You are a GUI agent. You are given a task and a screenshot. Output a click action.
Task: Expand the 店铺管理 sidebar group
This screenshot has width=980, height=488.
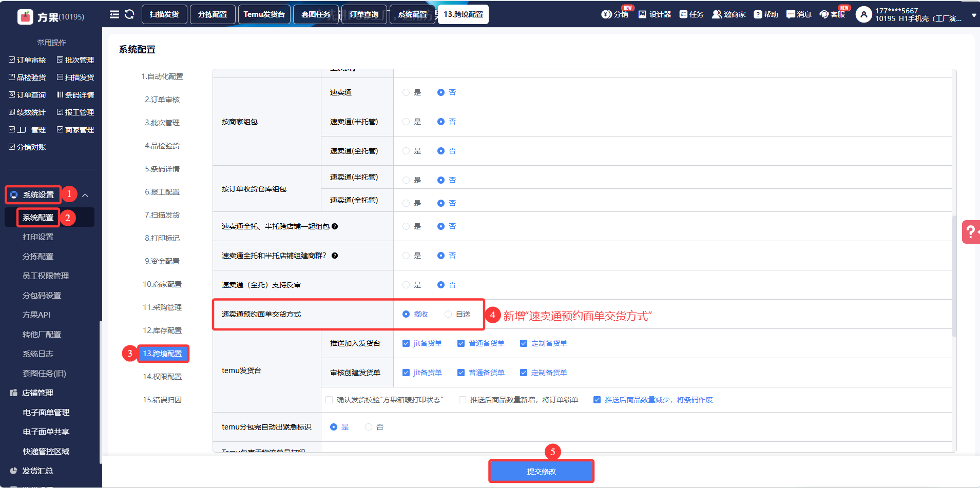pyautogui.click(x=37, y=393)
